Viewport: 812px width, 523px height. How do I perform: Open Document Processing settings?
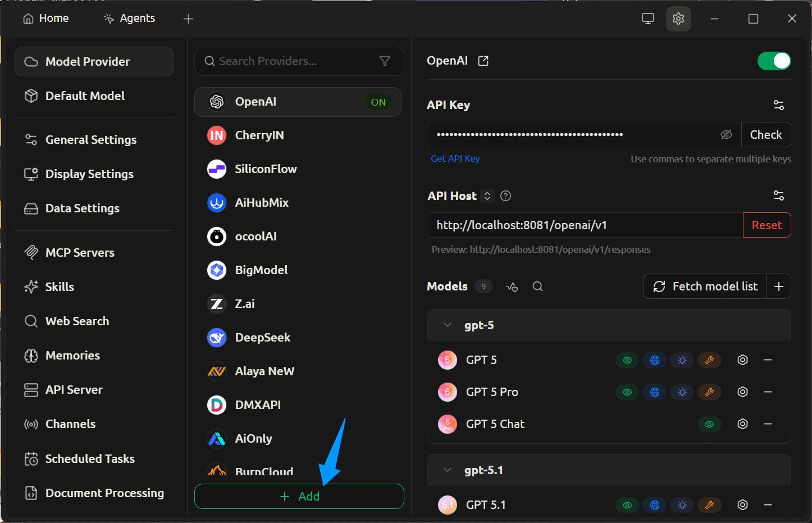coord(94,493)
